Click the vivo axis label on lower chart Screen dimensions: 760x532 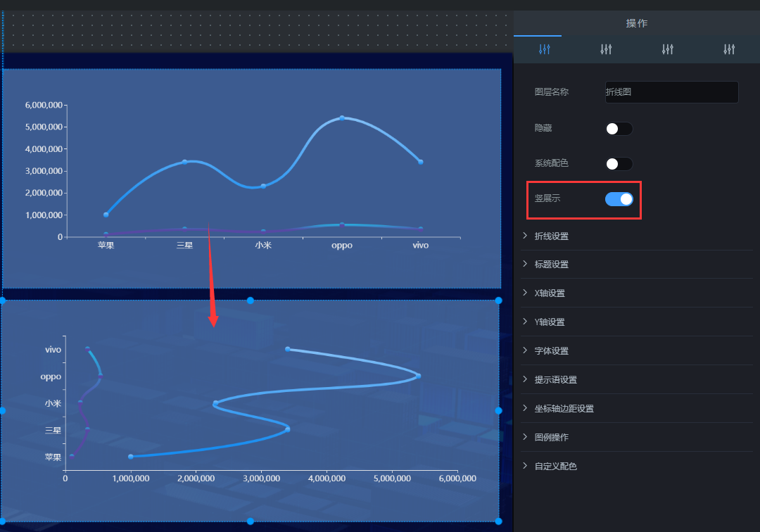coord(53,349)
